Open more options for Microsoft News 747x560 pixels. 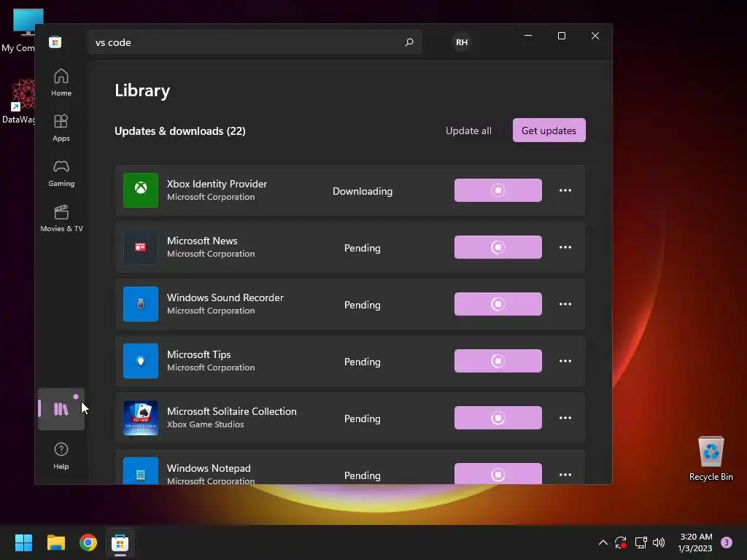click(565, 247)
